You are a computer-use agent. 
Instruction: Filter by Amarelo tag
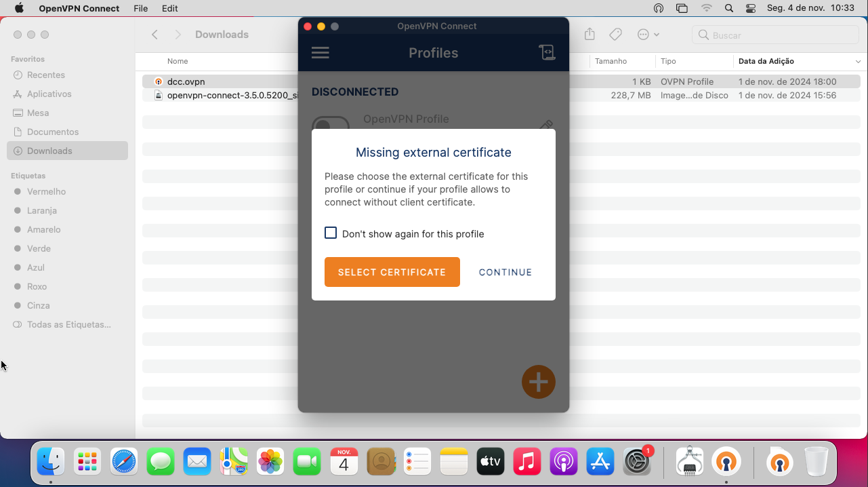pos(67,229)
